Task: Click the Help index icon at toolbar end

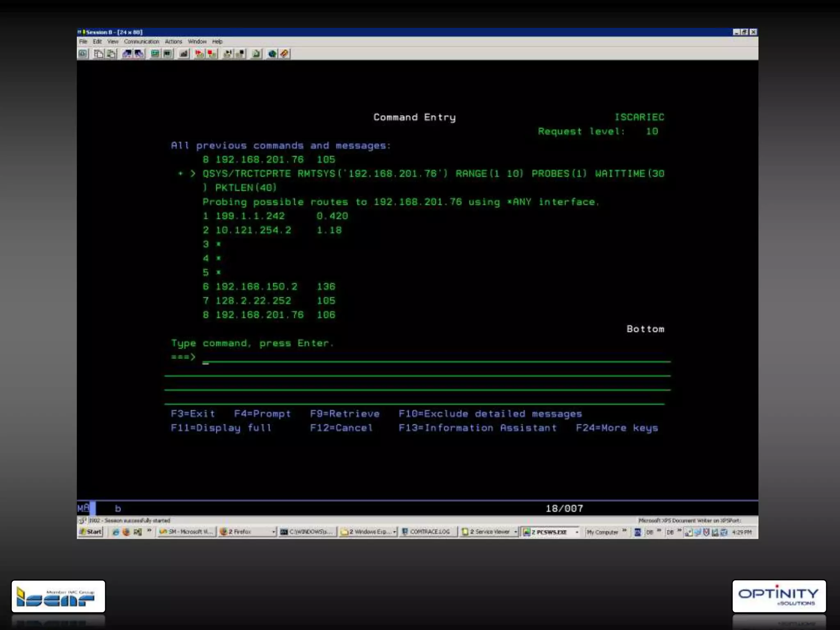Action: tap(285, 54)
